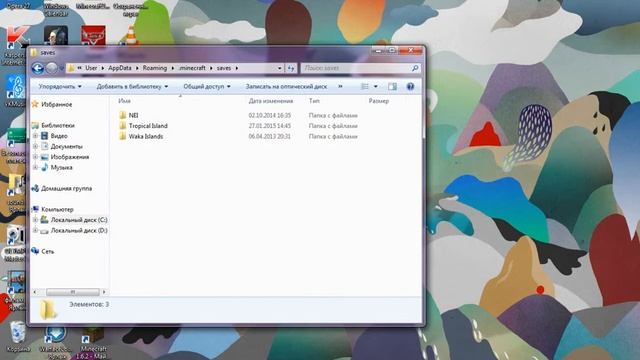Open the Упорядочить menu

pos(60,87)
